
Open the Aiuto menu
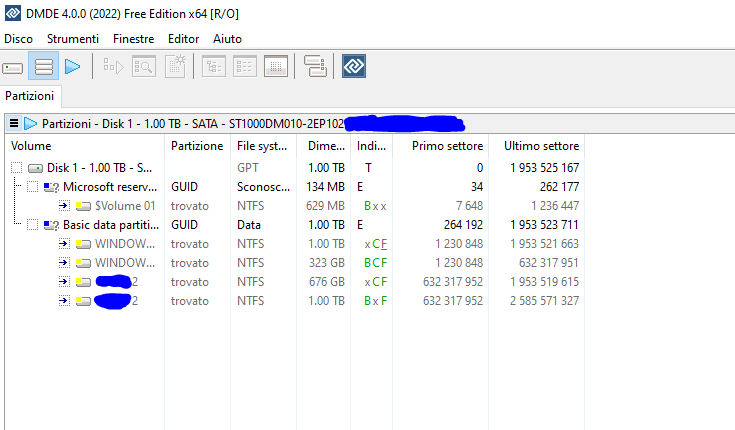click(x=227, y=39)
